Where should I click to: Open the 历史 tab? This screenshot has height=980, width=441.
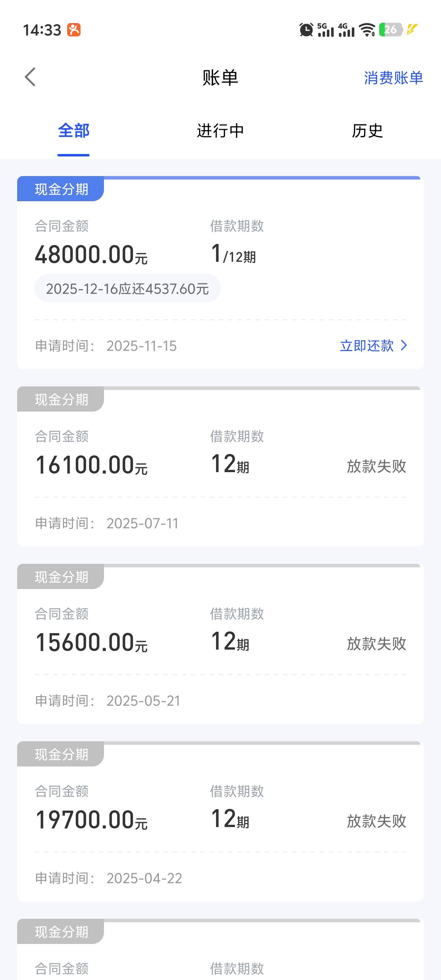coord(367,131)
